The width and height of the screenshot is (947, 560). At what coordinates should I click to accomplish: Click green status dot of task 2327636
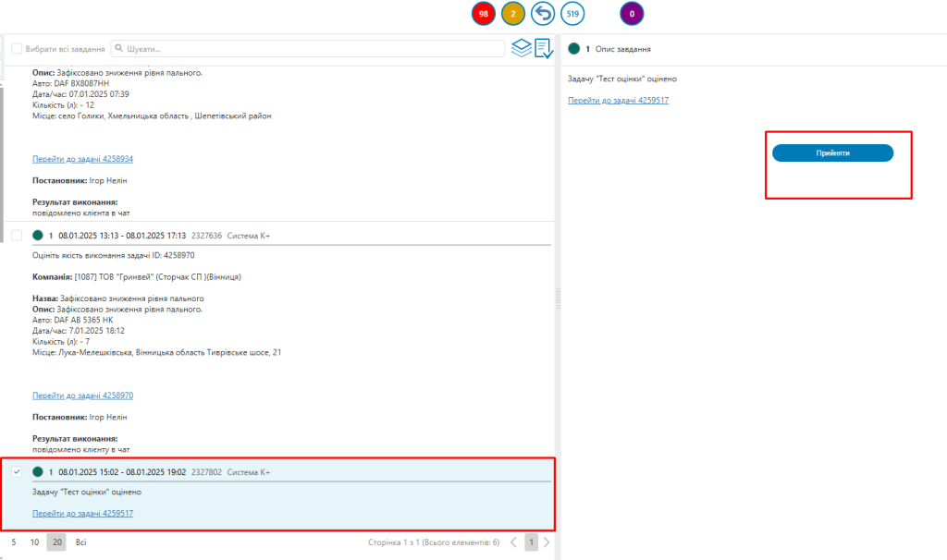click(37, 236)
